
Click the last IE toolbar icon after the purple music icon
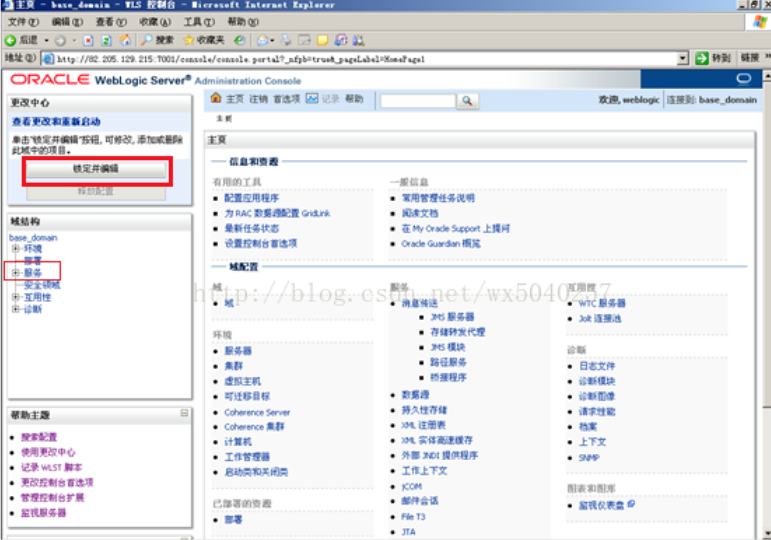tap(359, 40)
